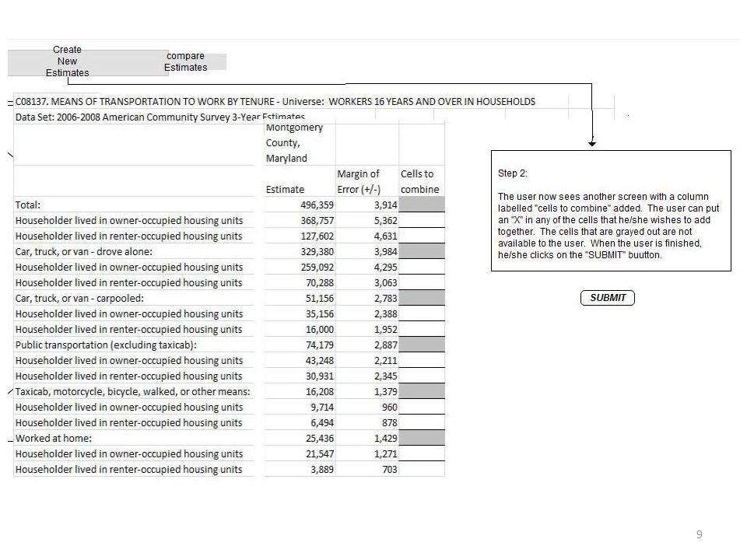Select combine cell for drove alone renter-occupied row
747x560 pixels.
point(422,282)
